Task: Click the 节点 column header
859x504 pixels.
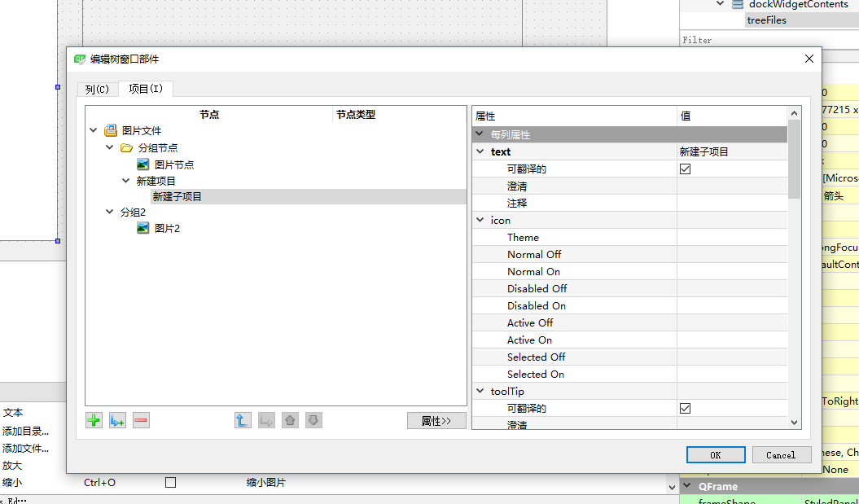Action: (x=209, y=115)
